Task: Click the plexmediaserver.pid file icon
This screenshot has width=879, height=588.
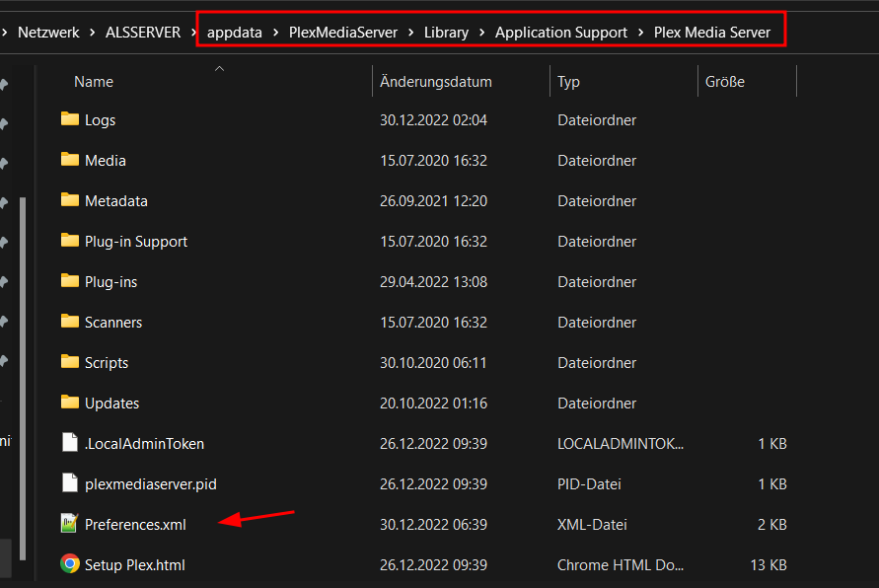Action: click(x=69, y=482)
